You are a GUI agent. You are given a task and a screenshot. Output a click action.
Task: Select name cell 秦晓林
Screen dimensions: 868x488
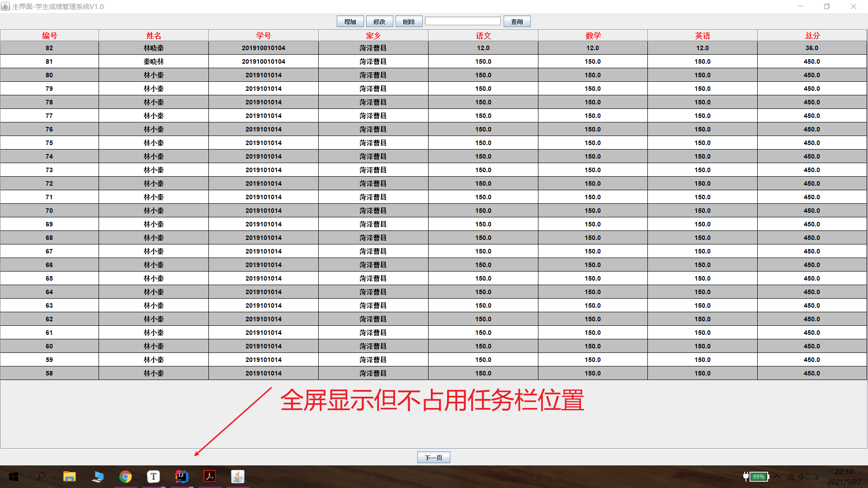click(x=154, y=61)
